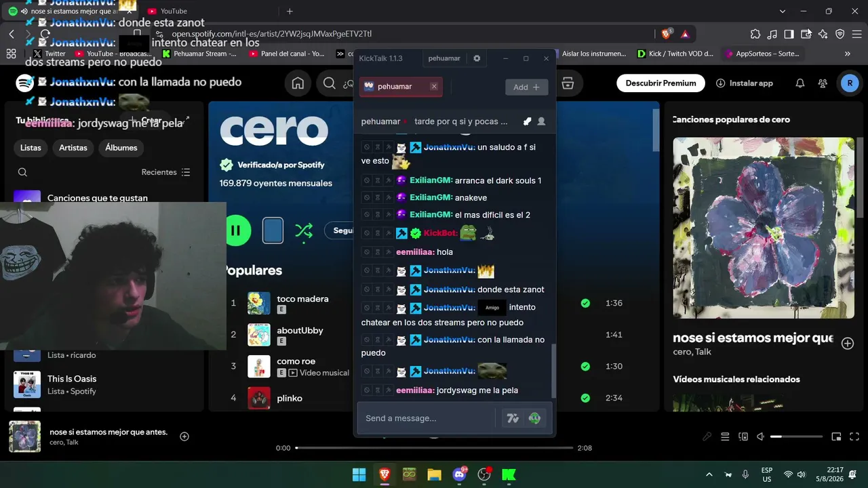The height and width of the screenshot is (488, 868).
Task: Click saved checkmark for plinko
Action: [585, 398]
